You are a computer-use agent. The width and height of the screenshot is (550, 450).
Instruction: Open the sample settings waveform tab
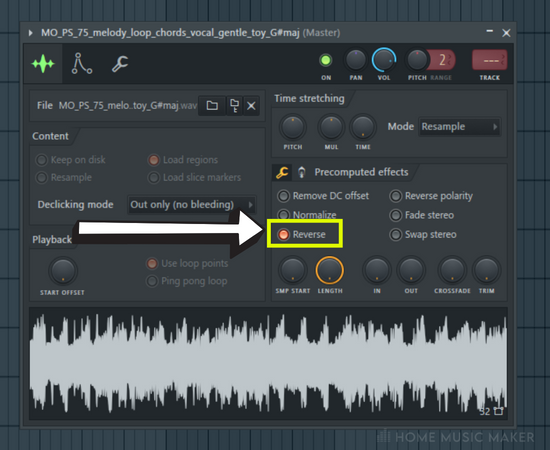click(x=43, y=64)
